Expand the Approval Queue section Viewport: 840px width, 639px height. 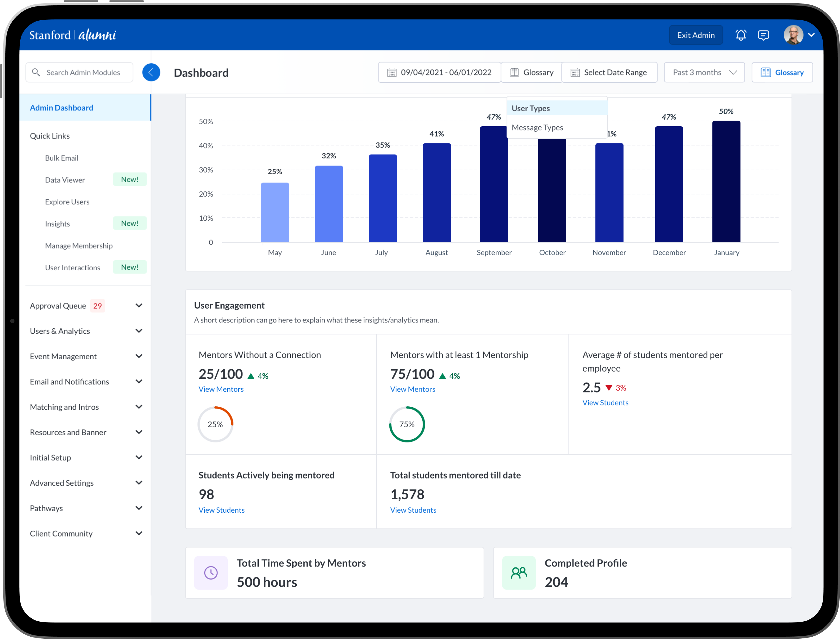(x=139, y=306)
